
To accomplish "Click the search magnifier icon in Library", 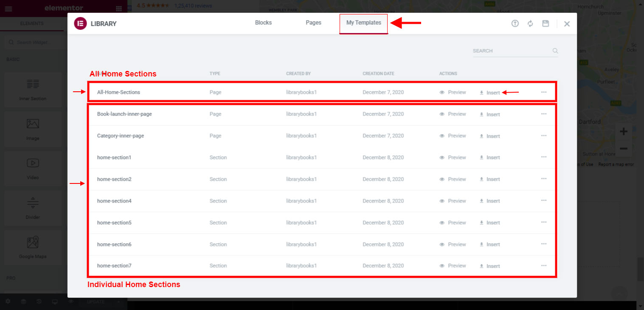I will click(x=555, y=51).
